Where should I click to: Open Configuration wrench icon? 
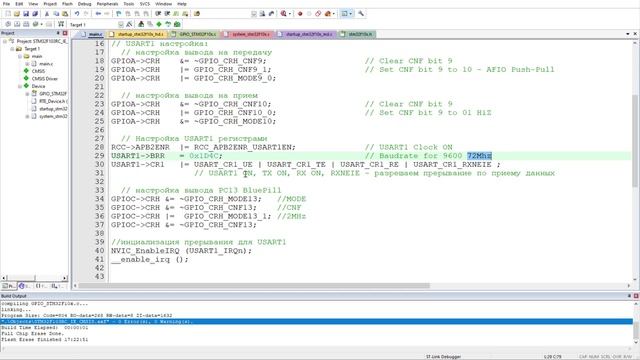tap(361, 14)
